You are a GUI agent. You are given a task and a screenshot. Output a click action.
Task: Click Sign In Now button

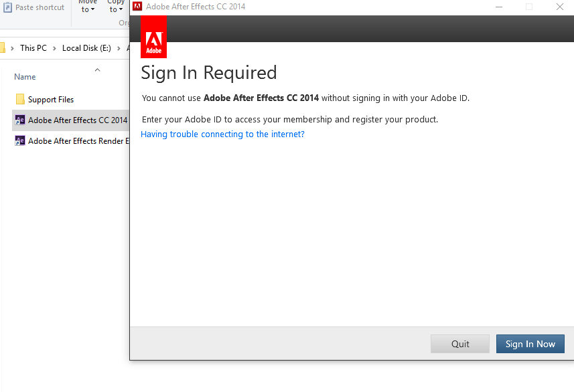pyautogui.click(x=530, y=344)
